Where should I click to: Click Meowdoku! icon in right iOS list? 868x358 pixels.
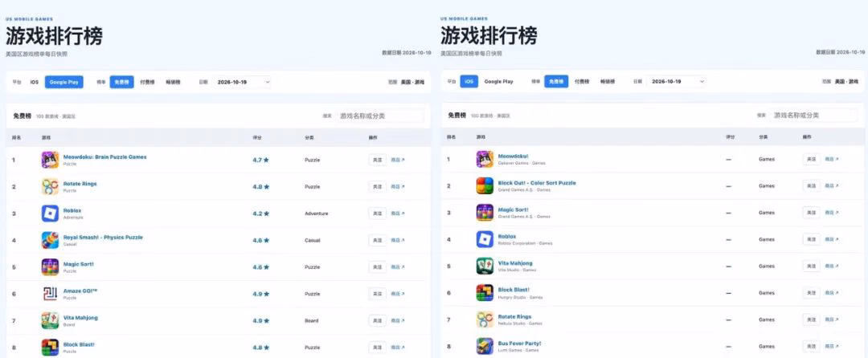point(485,159)
